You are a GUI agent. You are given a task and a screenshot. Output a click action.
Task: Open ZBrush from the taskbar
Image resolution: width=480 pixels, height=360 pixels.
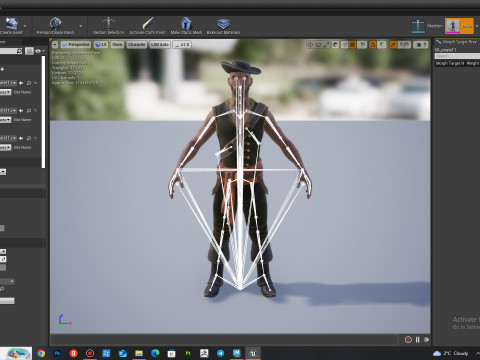204,353
